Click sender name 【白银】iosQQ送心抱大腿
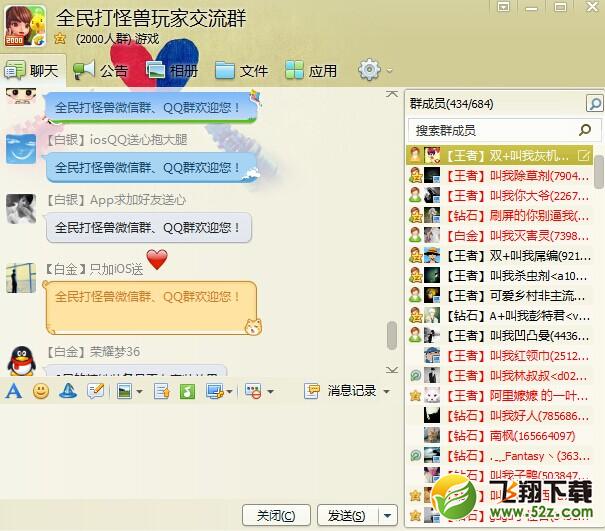 pyautogui.click(x=117, y=140)
